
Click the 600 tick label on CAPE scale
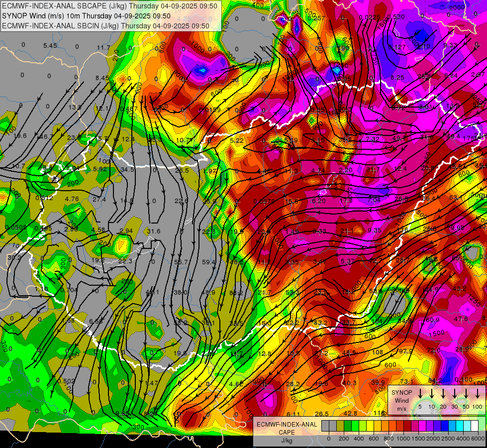coord(374,439)
